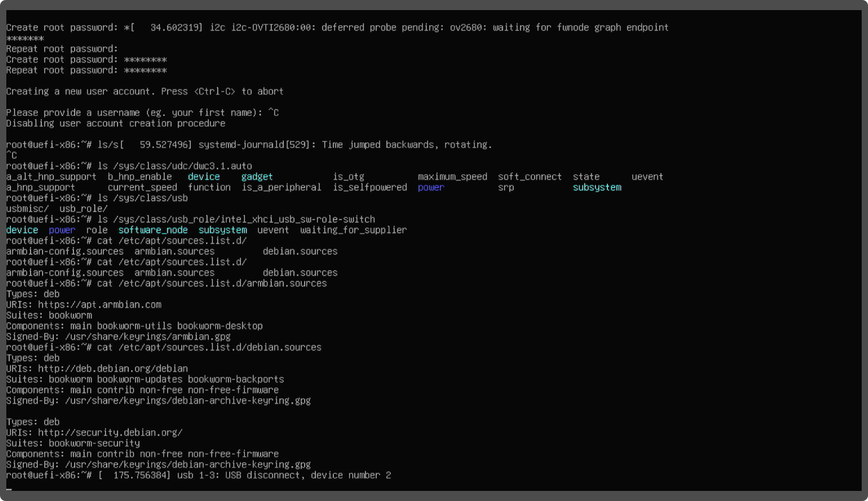Image resolution: width=868 pixels, height=501 pixels.
Task: Click the 'ls /sys/class/usb_role/intel_xhci_usb_sw-role-switch' command
Action: pyautogui.click(x=236, y=220)
